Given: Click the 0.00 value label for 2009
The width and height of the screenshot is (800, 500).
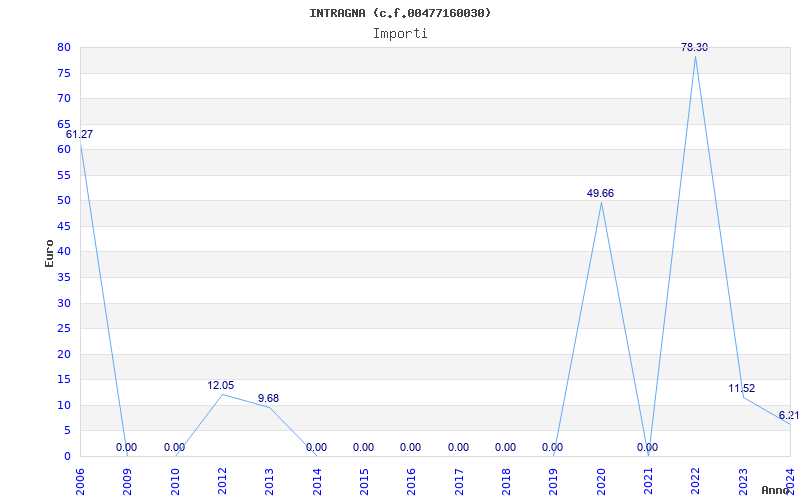Looking at the screenshot, I should (x=126, y=447).
